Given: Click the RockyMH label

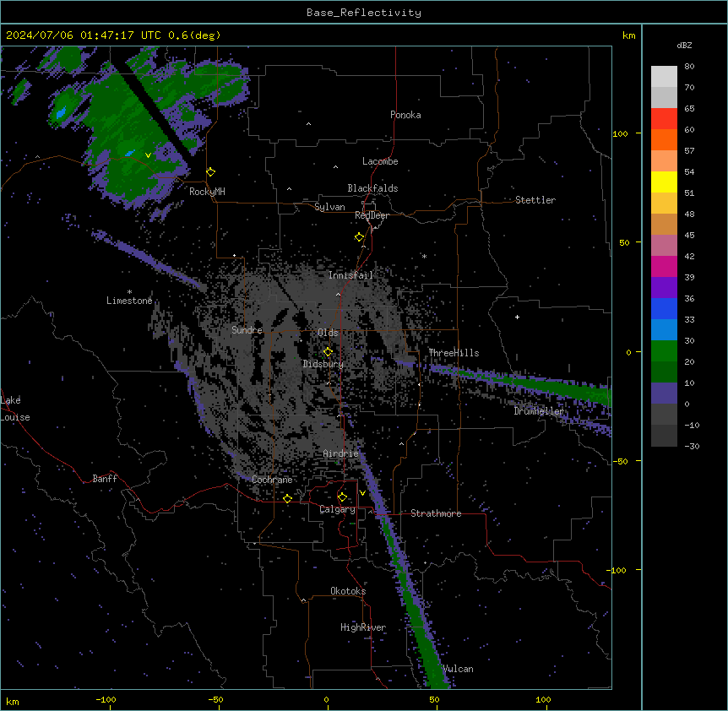Looking at the screenshot, I should tap(207, 191).
